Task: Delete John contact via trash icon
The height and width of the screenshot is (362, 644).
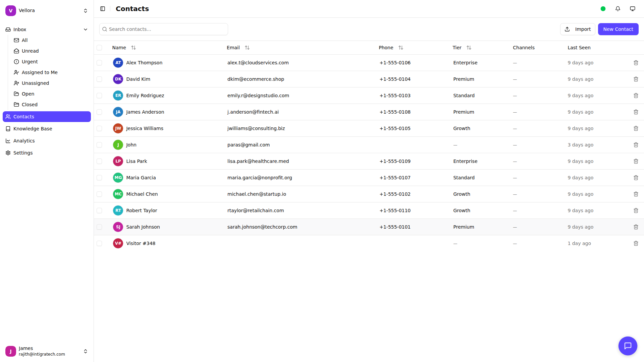Action: pos(636,145)
